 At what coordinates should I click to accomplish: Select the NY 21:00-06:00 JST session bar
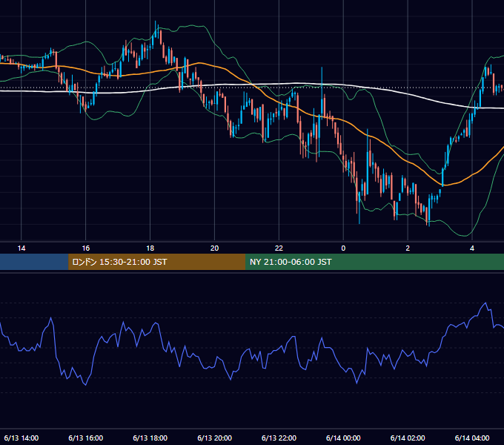pos(374,262)
